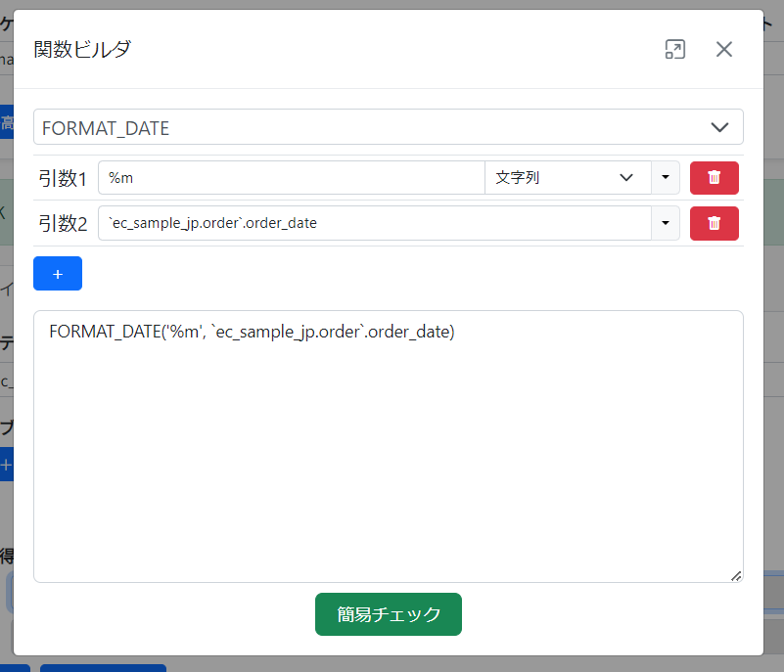The width and height of the screenshot is (784, 672).
Task: Click the 簡易チェック button
Action: pos(389,614)
